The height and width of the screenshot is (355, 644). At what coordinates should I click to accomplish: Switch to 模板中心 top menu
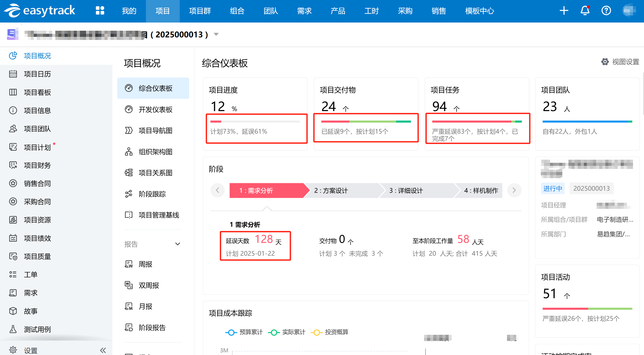click(479, 11)
